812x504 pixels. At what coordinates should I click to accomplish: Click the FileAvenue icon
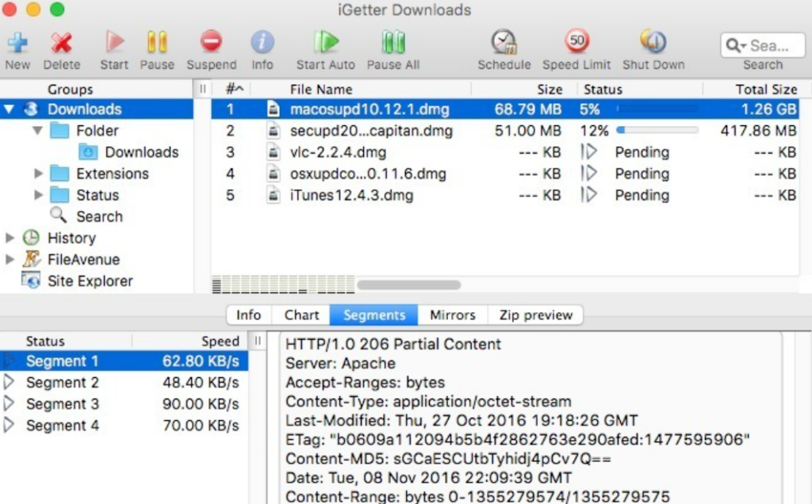click(31, 259)
